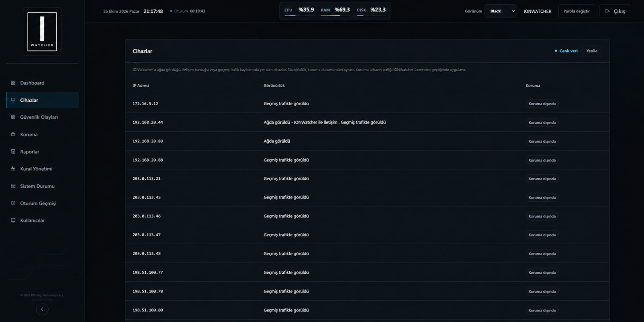The image size is (644, 322).
Task: Open the Dashboard menu item
Action: click(x=42, y=83)
